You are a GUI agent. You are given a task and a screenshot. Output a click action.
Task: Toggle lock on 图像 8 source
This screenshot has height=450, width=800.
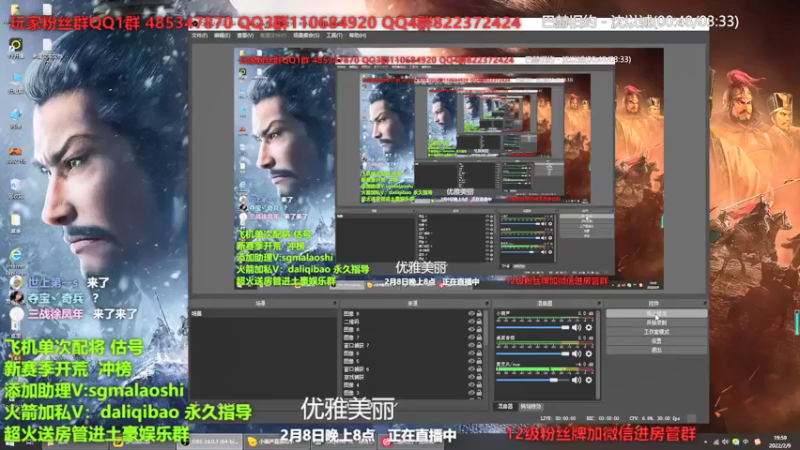click(480, 330)
